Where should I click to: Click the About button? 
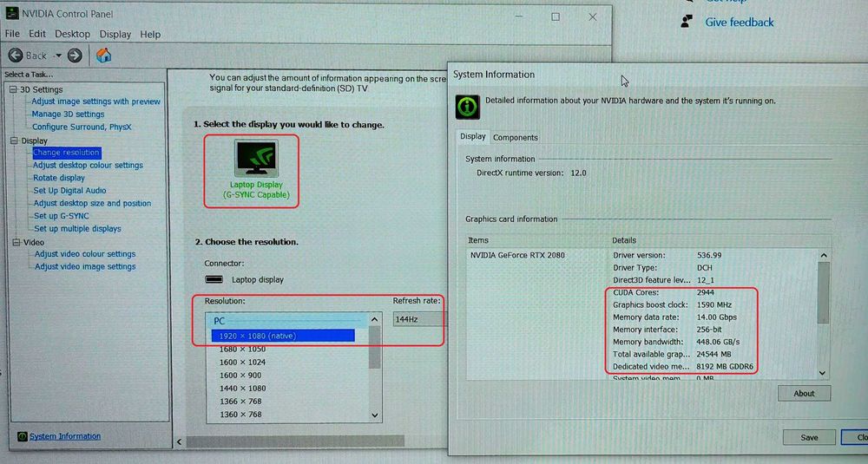pos(804,393)
